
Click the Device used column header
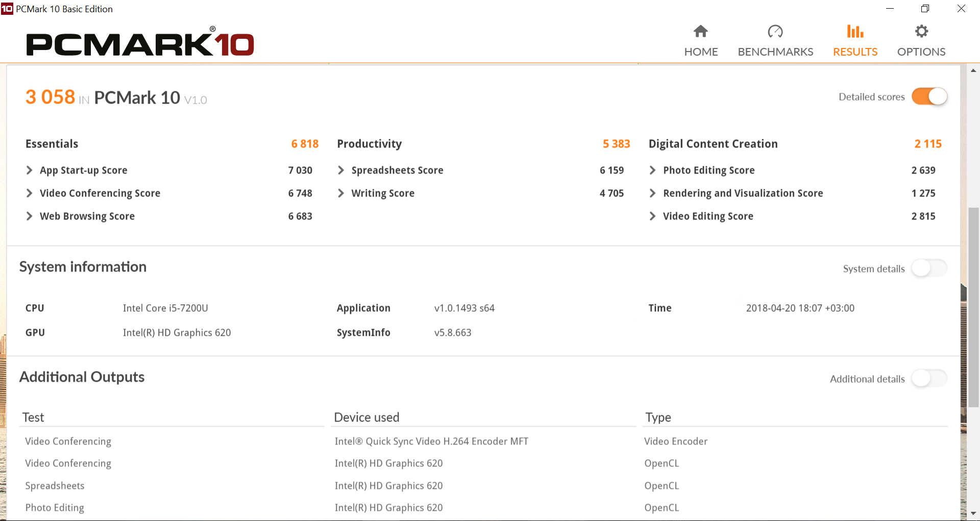pos(366,417)
